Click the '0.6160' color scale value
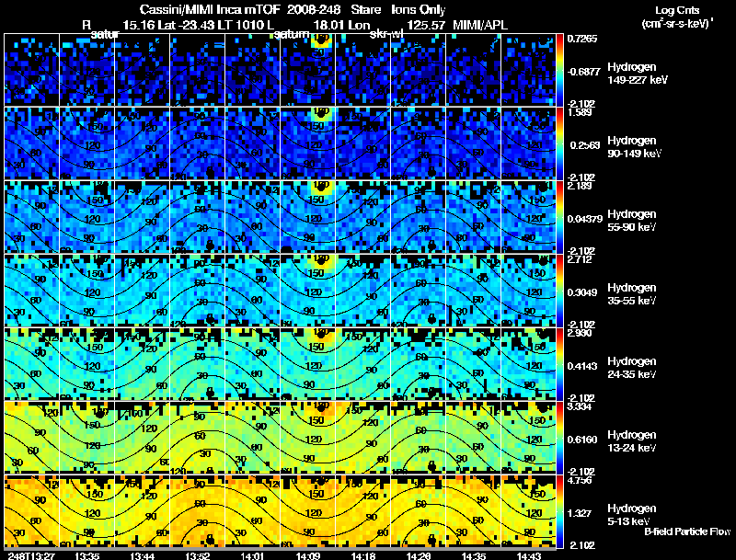Screen dimensions: 736x560 pyautogui.click(x=582, y=440)
